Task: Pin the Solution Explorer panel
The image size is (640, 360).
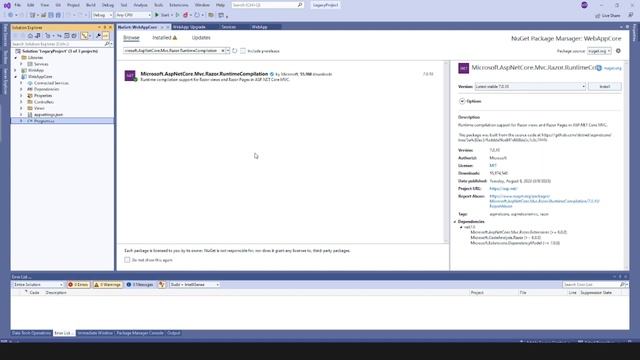Action: [104, 27]
